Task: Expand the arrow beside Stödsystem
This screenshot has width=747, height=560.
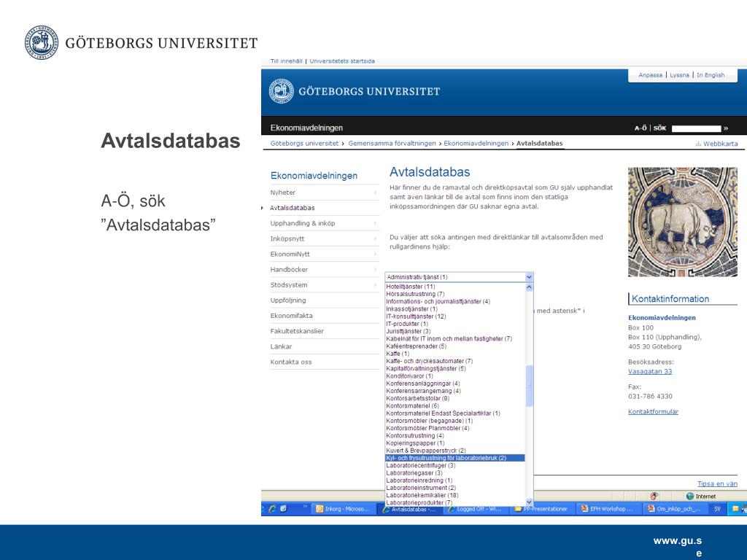Action: pyautogui.click(x=376, y=285)
